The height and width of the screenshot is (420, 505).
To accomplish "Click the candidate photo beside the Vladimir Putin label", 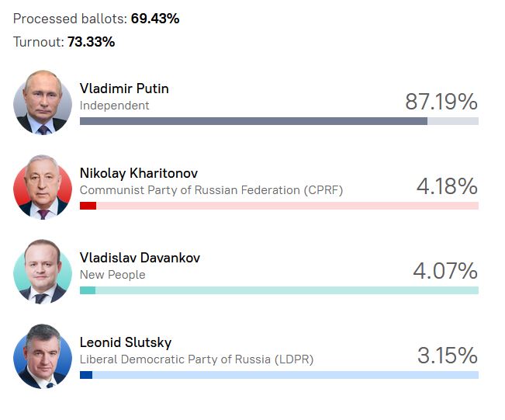I will coord(43,102).
